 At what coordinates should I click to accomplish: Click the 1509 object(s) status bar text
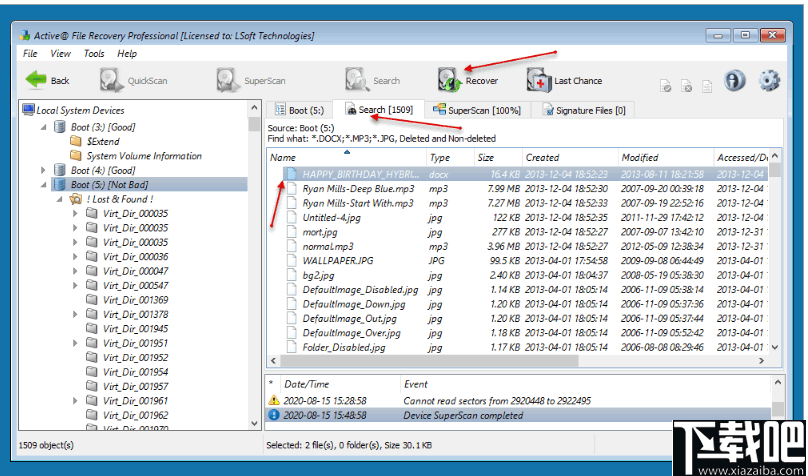point(46,445)
